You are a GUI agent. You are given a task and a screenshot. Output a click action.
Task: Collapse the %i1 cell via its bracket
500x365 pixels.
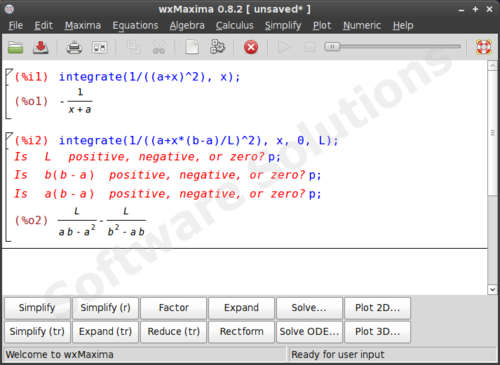(x=8, y=94)
